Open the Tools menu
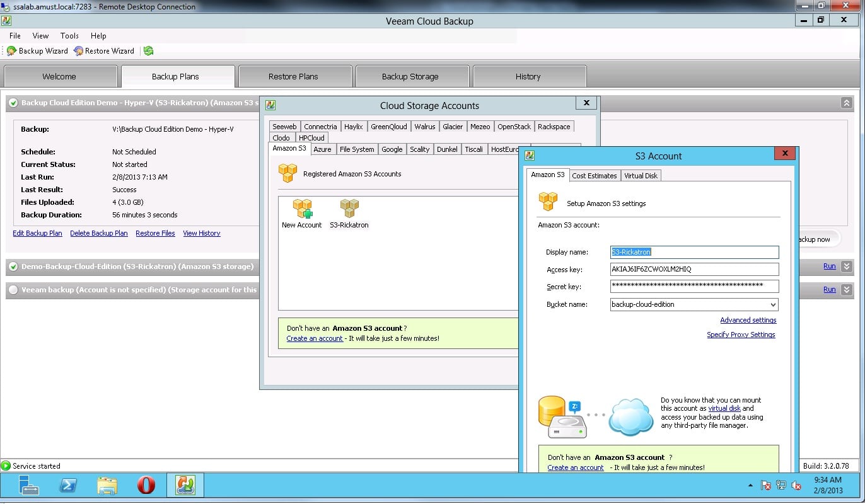The image size is (865, 504). click(x=69, y=36)
